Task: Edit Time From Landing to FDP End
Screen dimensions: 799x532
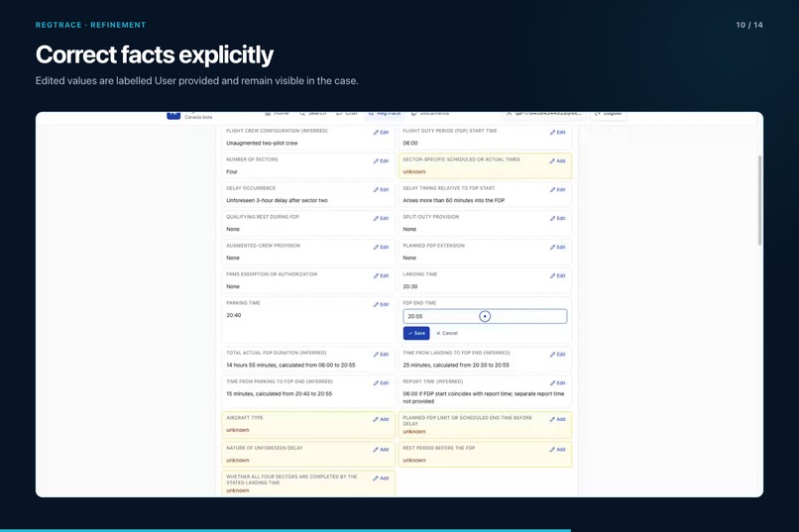Action: point(557,355)
